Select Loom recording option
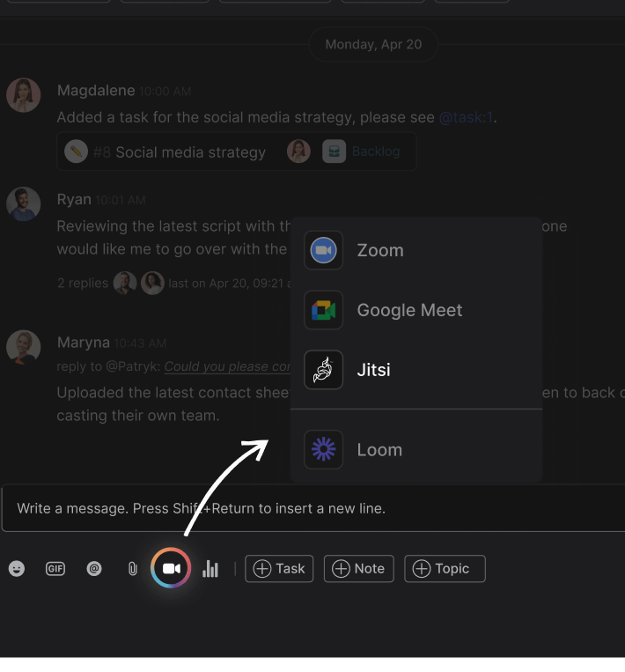625x672 pixels. [416, 449]
